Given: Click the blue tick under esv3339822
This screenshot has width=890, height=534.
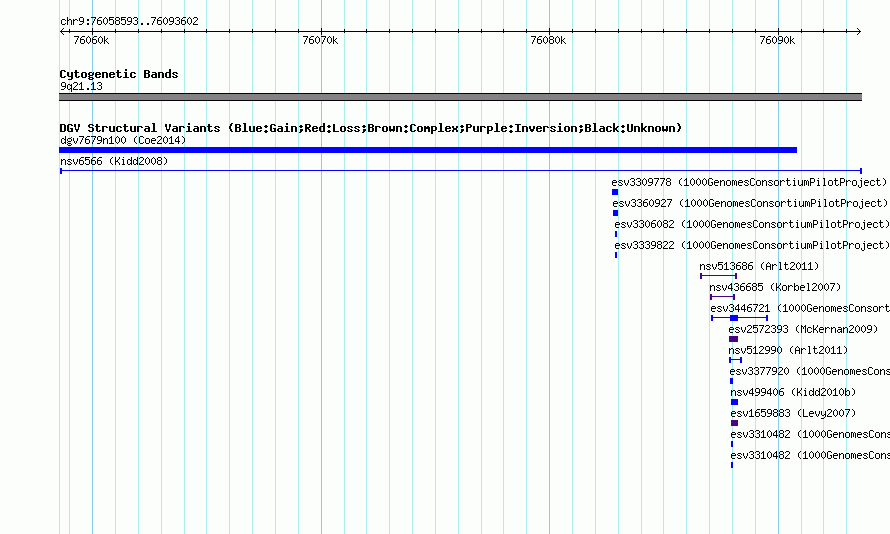Looking at the screenshot, I should point(616,255).
